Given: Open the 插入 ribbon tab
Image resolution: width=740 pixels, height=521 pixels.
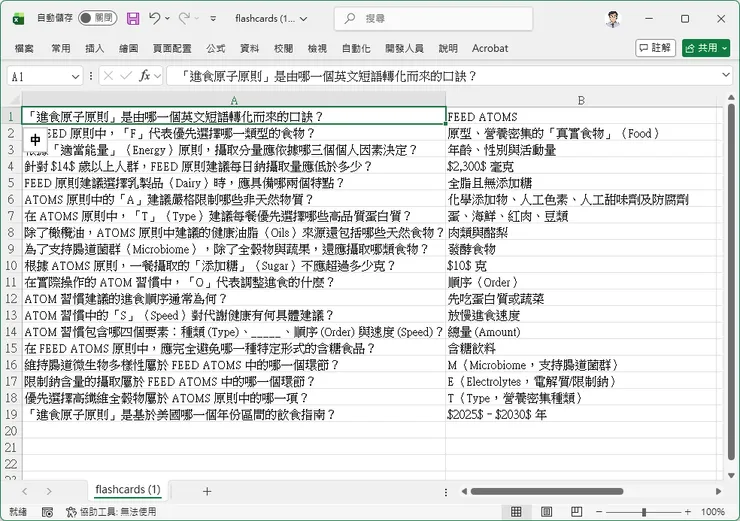Looking at the screenshot, I should point(94,48).
